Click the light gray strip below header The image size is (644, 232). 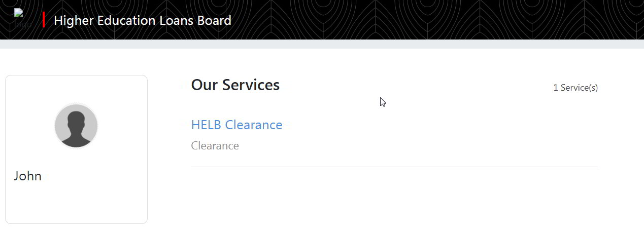click(322, 44)
